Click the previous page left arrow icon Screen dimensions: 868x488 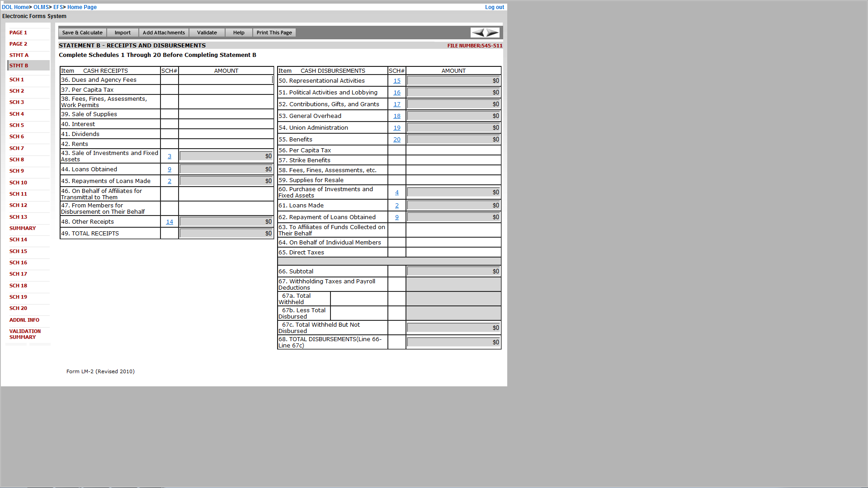click(x=478, y=33)
